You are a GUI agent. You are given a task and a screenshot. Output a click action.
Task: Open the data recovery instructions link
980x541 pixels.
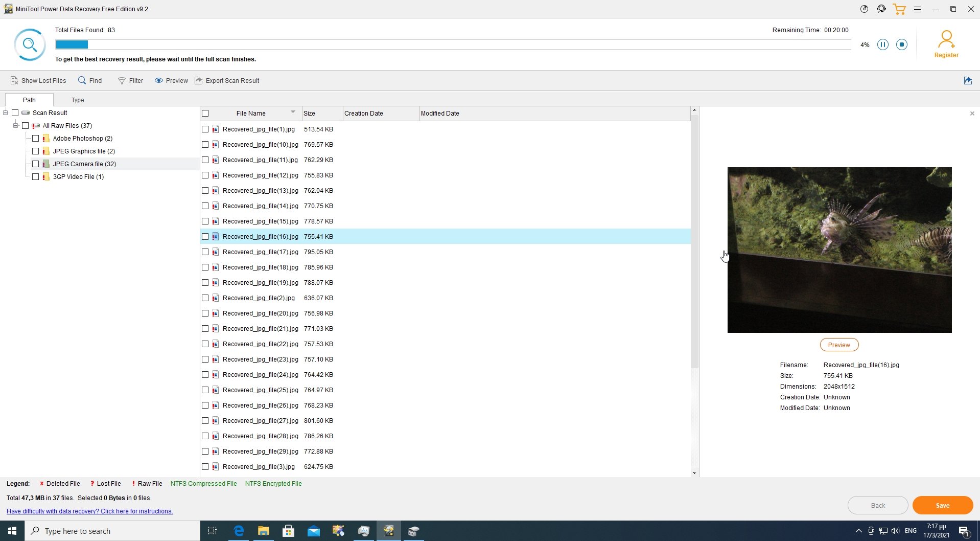click(x=90, y=511)
